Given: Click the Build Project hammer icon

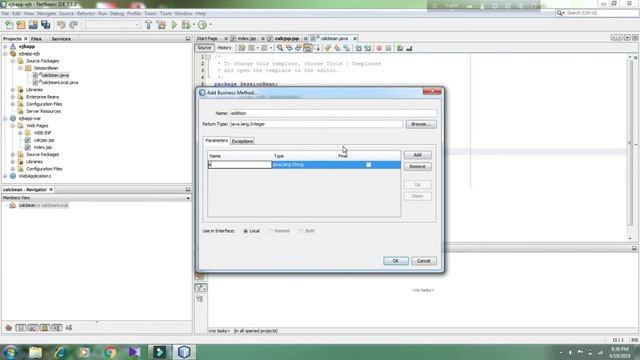Looking at the screenshot, I should [149, 25].
